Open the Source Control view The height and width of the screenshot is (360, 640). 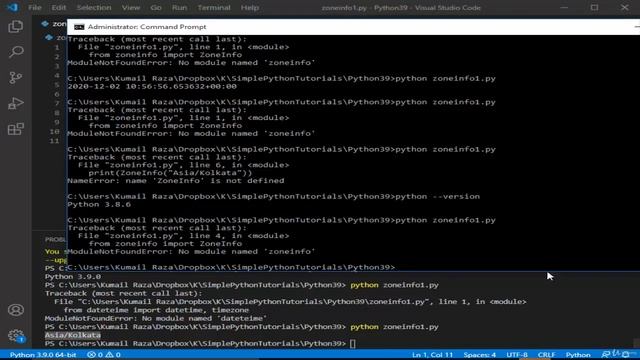point(16,78)
